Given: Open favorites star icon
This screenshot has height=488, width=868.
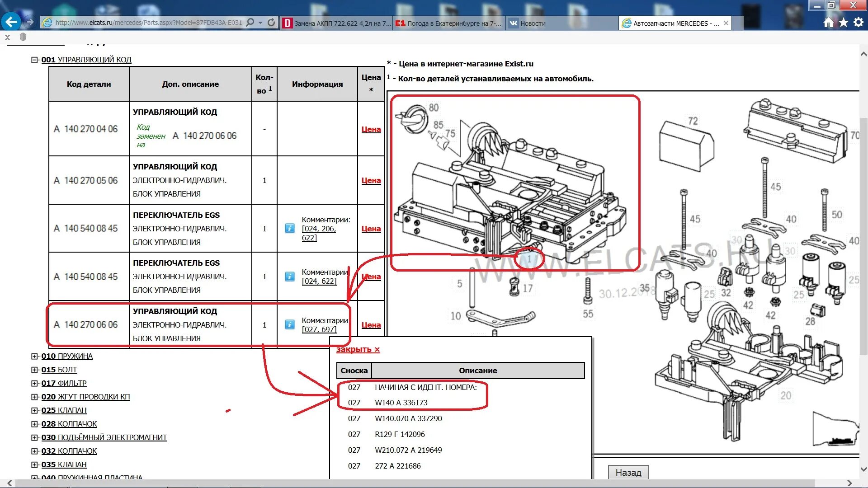Looking at the screenshot, I should pyautogui.click(x=844, y=23).
